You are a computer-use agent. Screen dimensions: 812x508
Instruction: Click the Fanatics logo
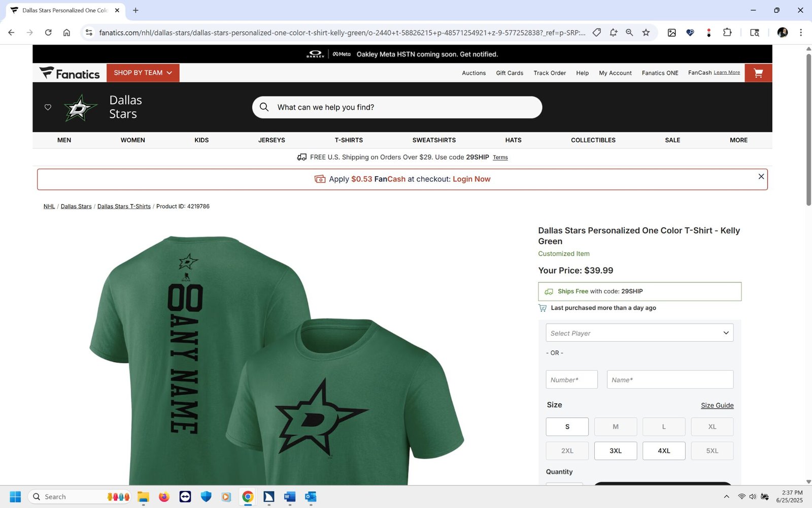[x=70, y=73]
